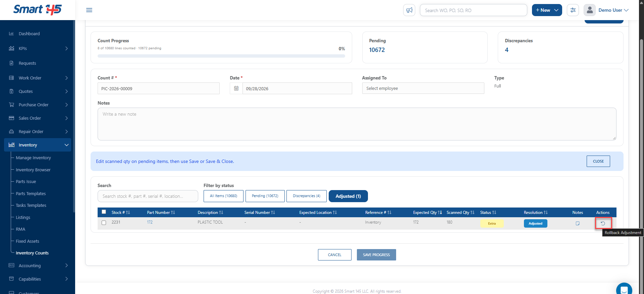Click the Count Progress bar
644x294 pixels.
(x=221, y=56)
